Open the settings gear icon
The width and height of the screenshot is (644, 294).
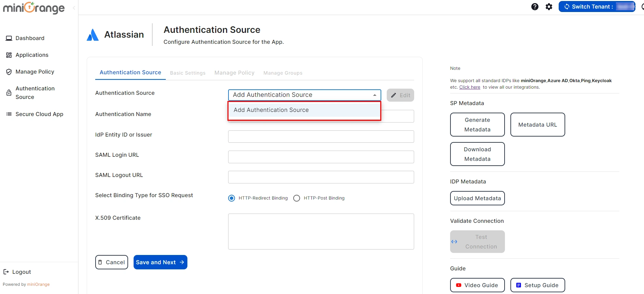point(549,7)
